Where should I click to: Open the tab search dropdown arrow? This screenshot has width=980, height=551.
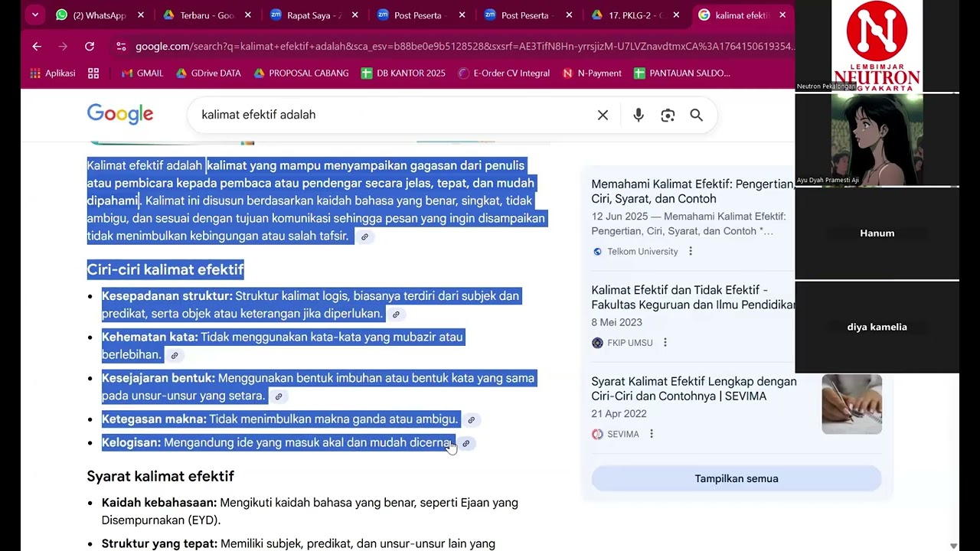click(x=35, y=15)
